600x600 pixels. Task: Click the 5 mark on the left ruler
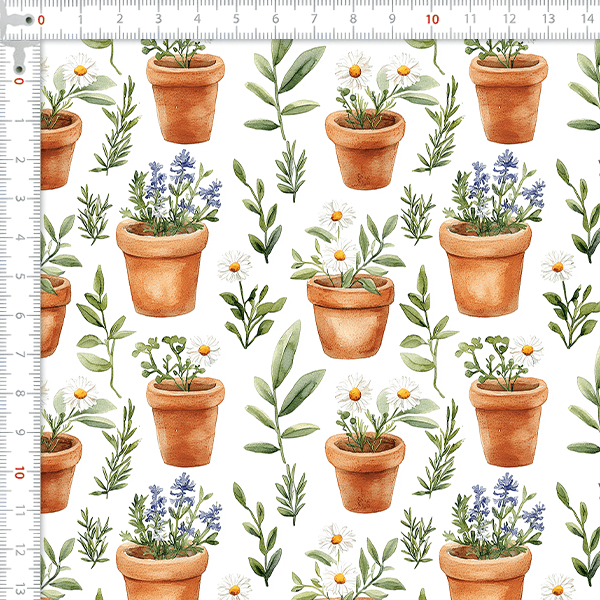click(18, 277)
